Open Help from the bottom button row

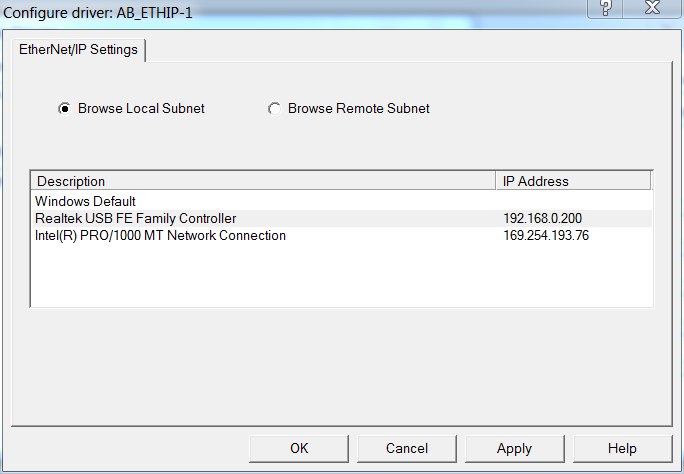pos(621,448)
